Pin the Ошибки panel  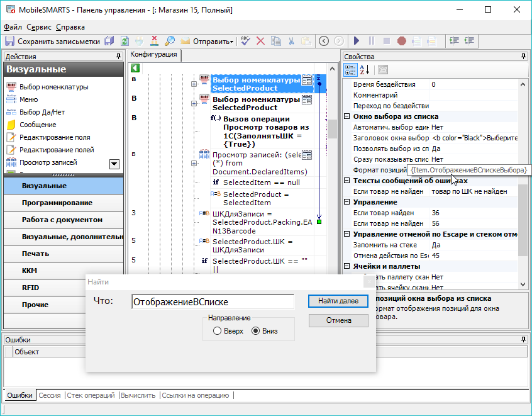(524, 339)
